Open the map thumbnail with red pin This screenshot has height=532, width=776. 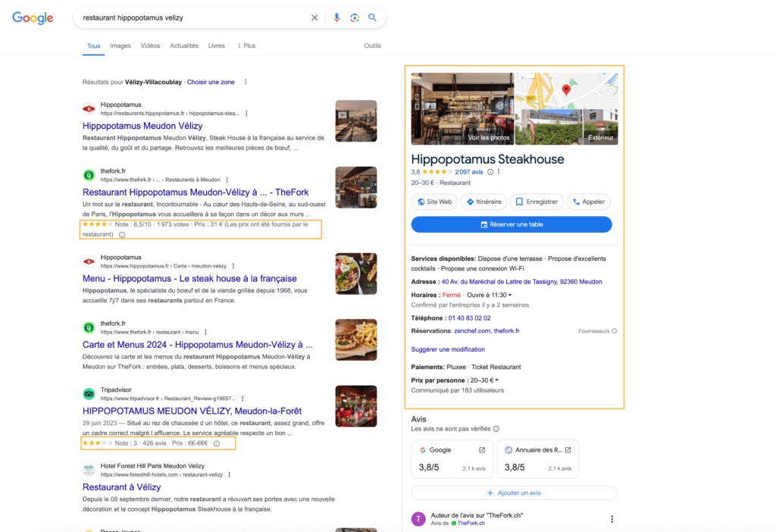[567, 91]
